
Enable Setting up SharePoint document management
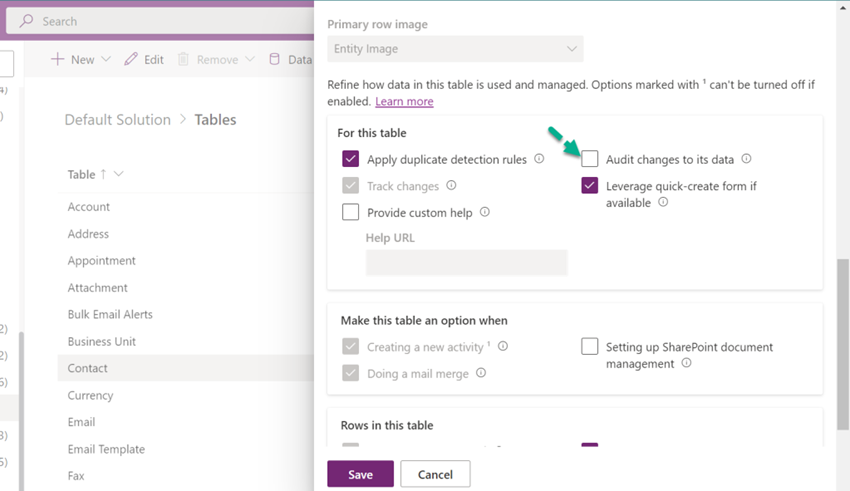pos(590,346)
